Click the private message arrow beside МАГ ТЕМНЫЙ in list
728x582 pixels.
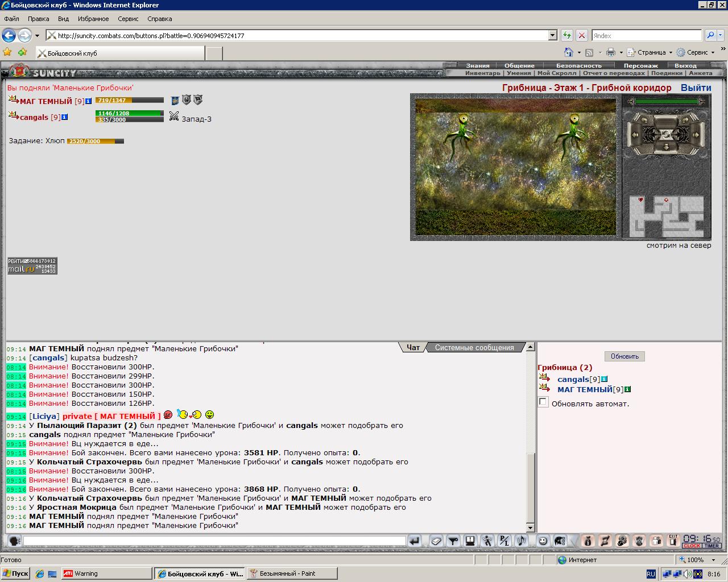pyautogui.click(x=544, y=389)
